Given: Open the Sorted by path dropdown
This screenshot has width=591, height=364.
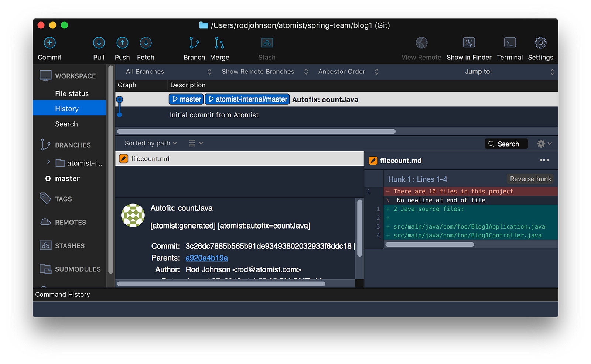Looking at the screenshot, I should click(x=151, y=143).
